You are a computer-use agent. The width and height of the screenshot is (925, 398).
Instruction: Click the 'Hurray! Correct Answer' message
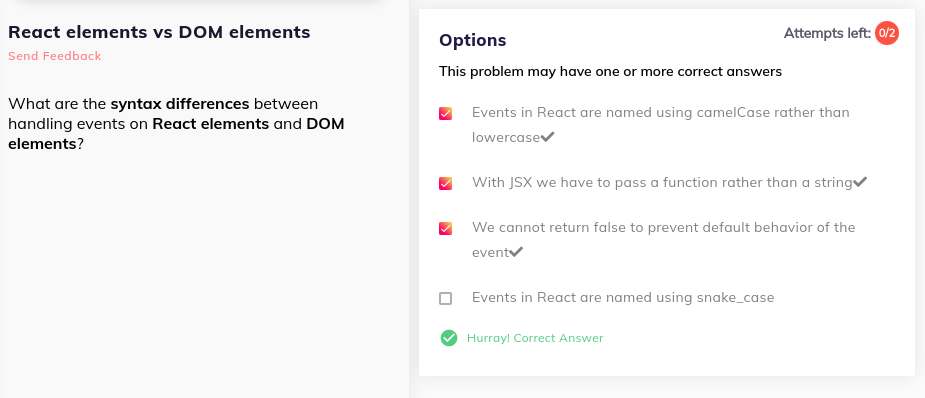(x=535, y=338)
